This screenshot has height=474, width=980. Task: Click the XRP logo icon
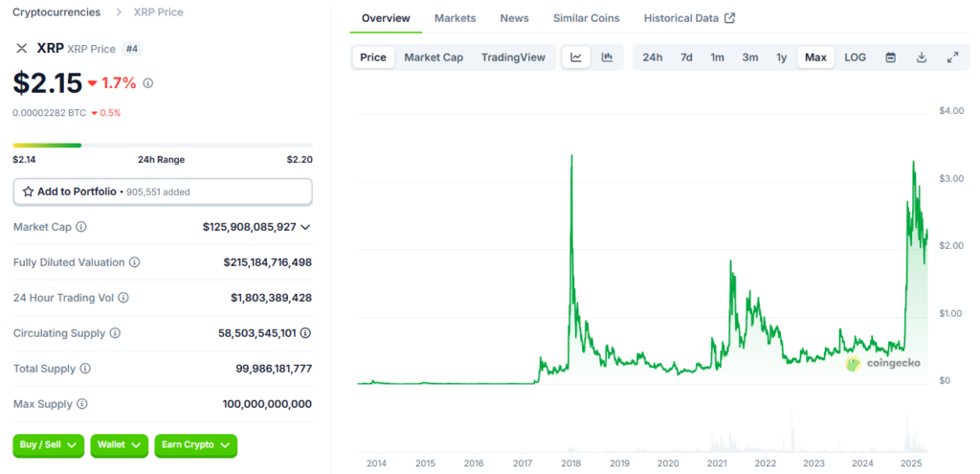[22, 49]
